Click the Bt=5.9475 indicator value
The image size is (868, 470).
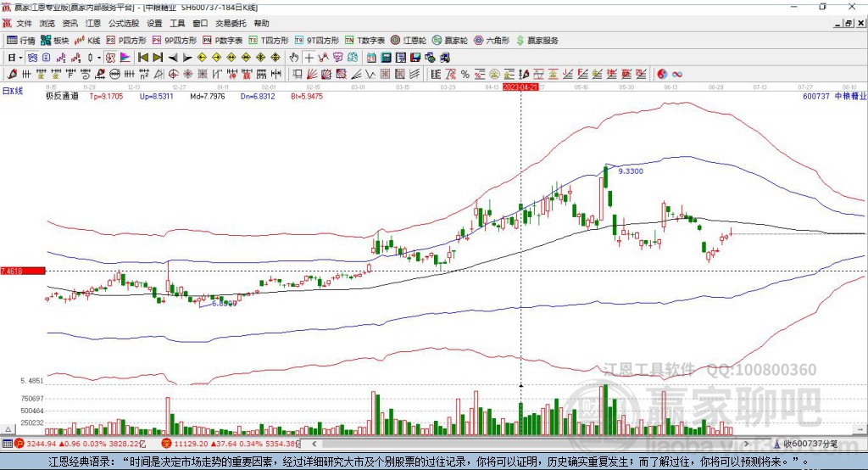[x=307, y=96]
